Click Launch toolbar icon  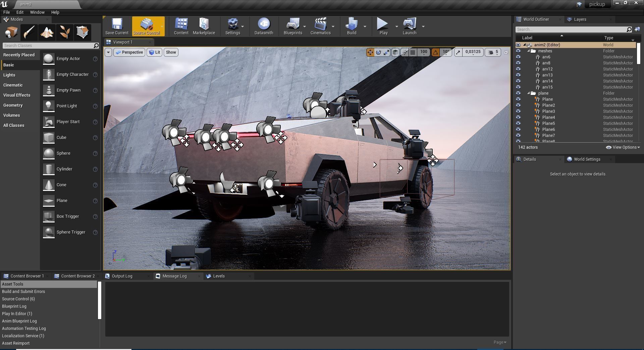coord(409,26)
